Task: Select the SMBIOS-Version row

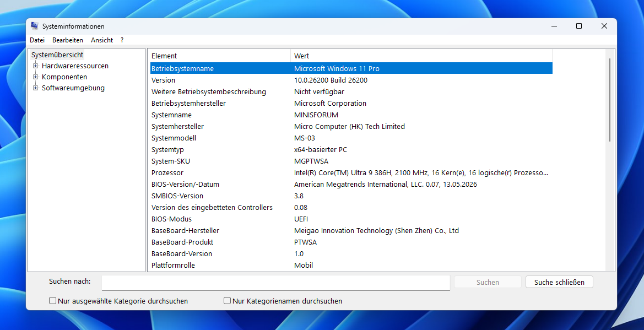Action: (x=351, y=196)
